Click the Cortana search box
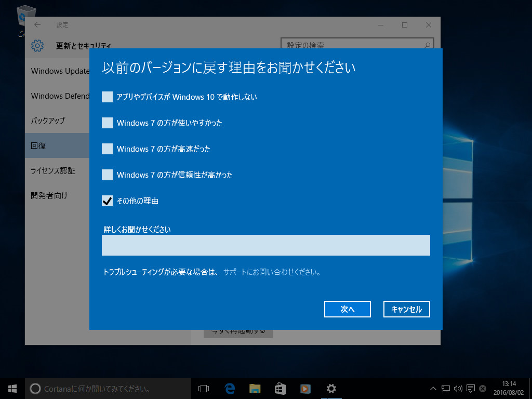 click(x=108, y=389)
